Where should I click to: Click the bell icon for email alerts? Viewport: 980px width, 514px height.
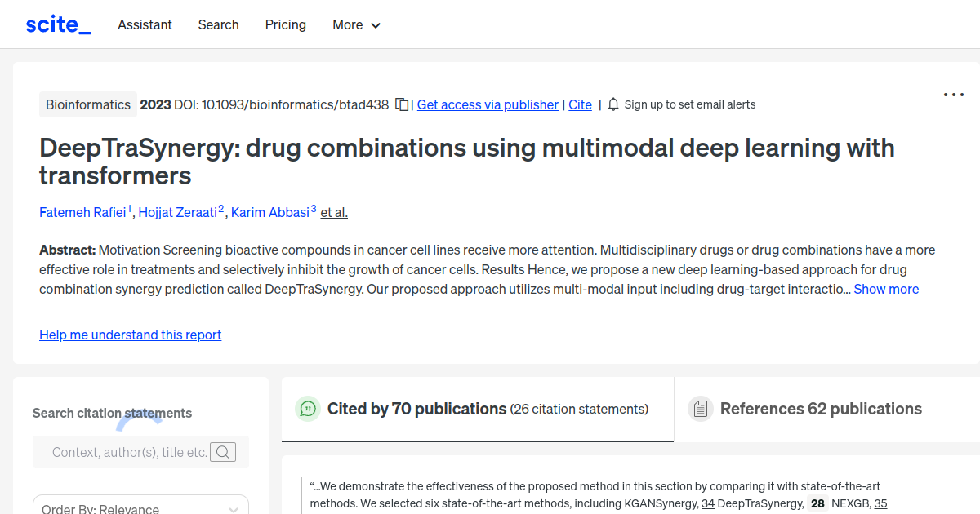coord(612,104)
